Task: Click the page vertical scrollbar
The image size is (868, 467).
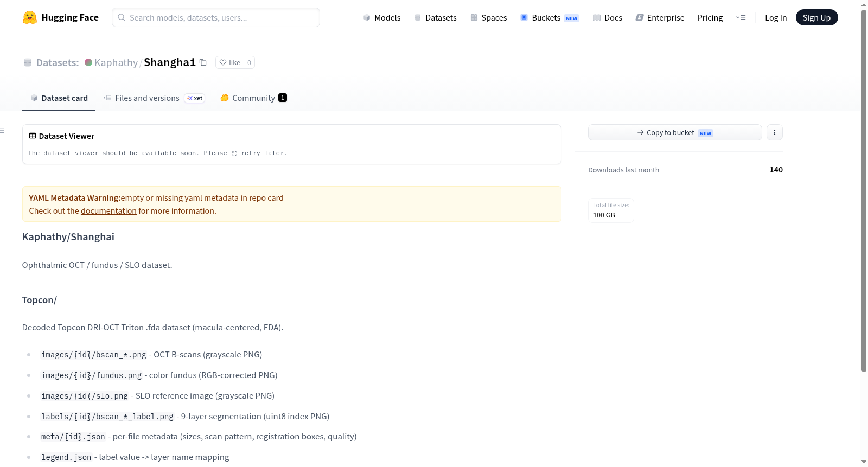Action: [864, 190]
